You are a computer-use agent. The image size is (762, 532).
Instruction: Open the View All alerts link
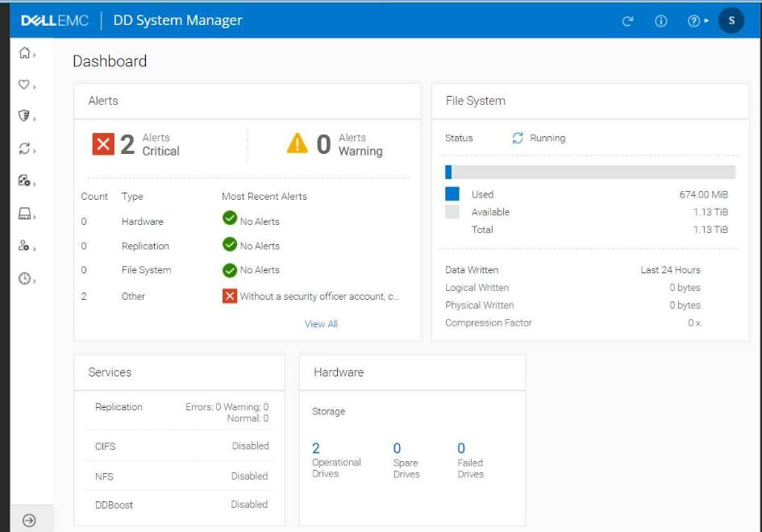point(321,324)
